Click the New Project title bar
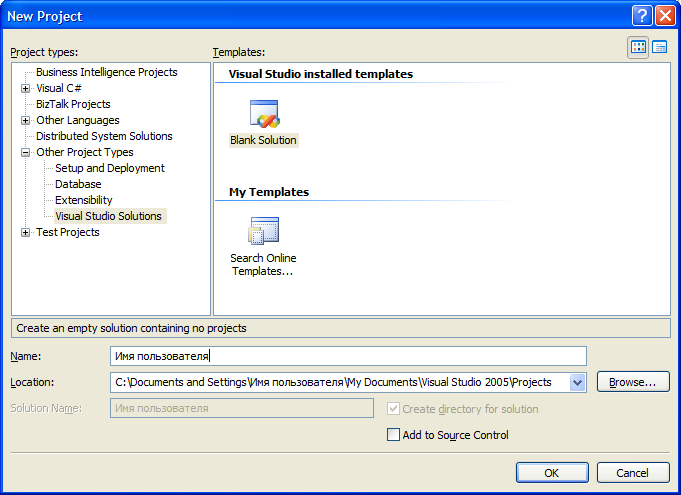Image resolution: width=681 pixels, height=495 pixels. [x=315, y=16]
